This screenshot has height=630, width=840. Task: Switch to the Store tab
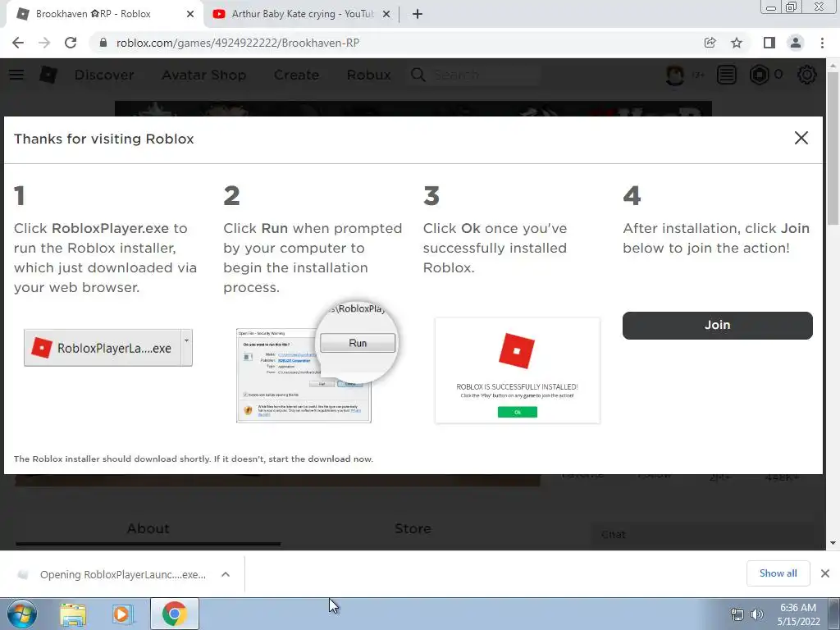(413, 529)
